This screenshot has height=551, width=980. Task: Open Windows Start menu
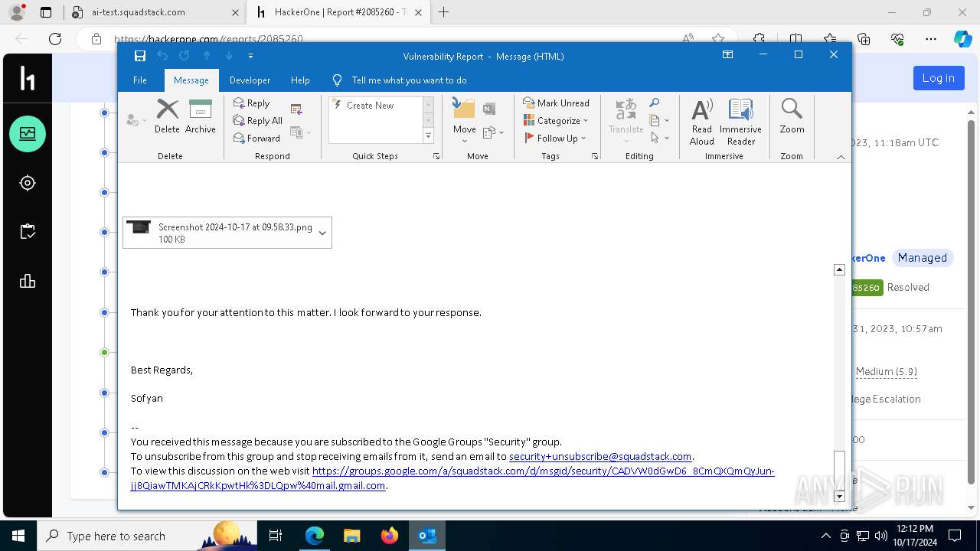point(18,536)
